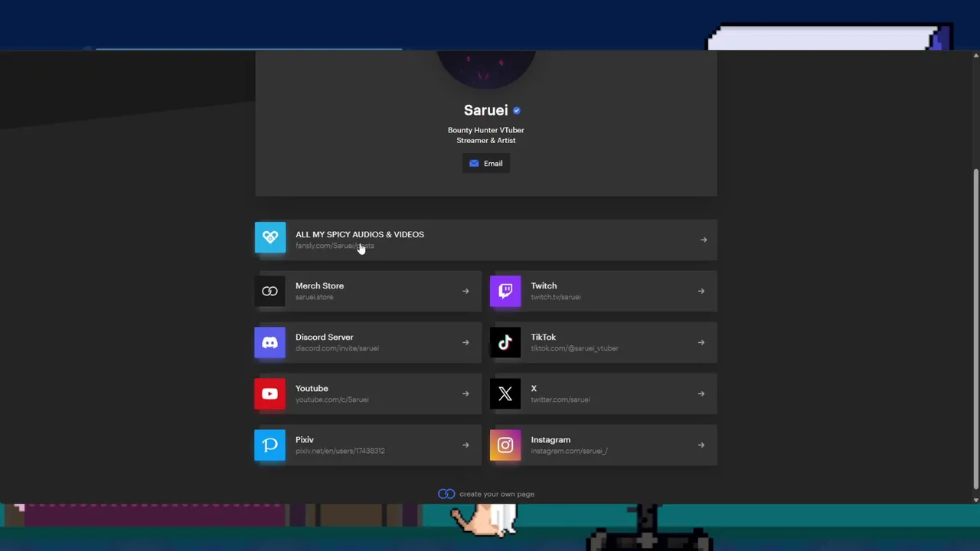Click the arrow on the Instagram row
This screenshot has width=980, height=551.
701,445
